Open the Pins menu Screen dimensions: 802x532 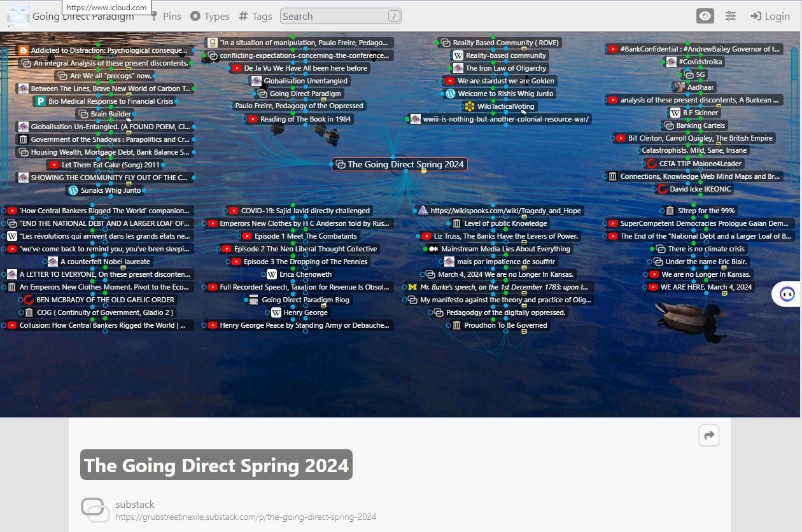(165, 16)
